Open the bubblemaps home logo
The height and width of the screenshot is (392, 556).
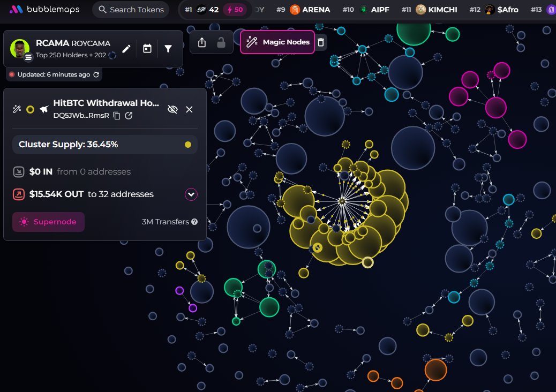pyautogui.click(x=44, y=9)
